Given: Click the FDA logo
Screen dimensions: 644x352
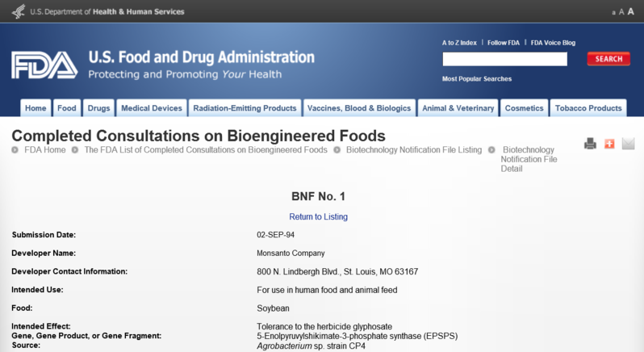Looking at the screenshot, I should [44, 65].
